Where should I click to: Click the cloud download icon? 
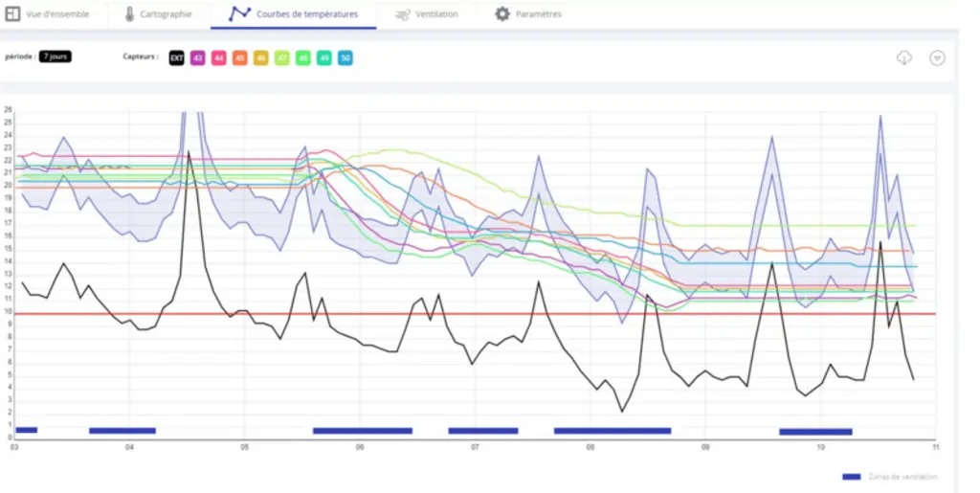[x=904, y=58]
